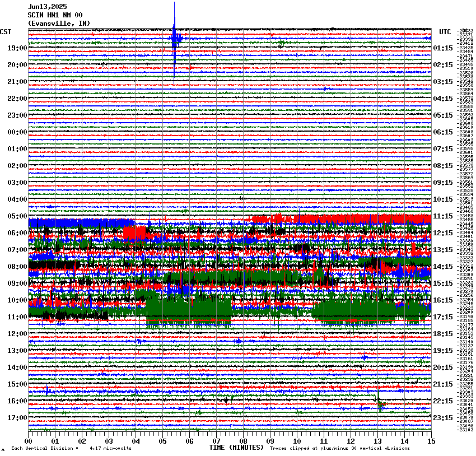Click the tall blue seismic spike near minute 05
The height and width of the screenshot is (456, 476).
click(174, 43)
